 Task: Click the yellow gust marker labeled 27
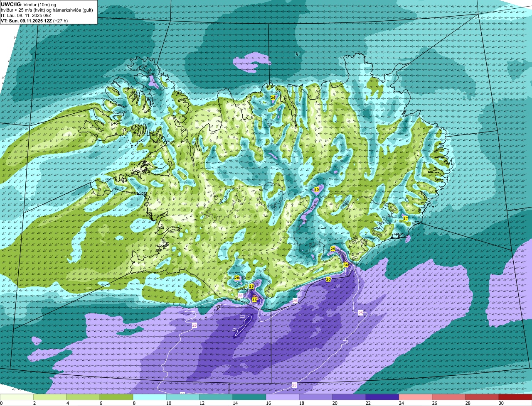click(x=406, y=218)
